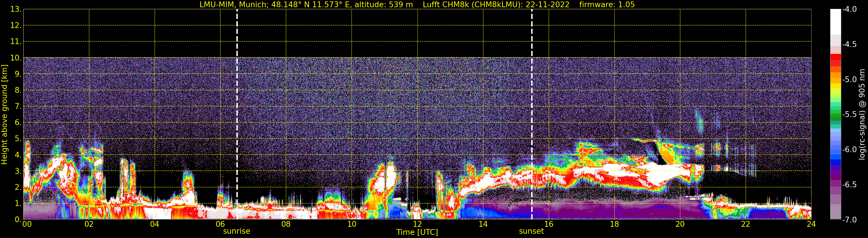
Task: Click the time axis tick label '24'
Action: 811,224
